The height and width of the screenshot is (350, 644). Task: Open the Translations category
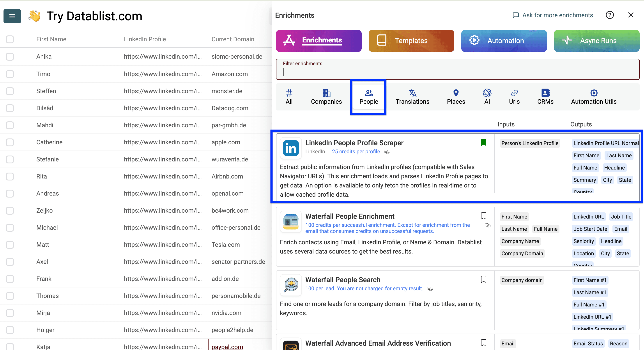point(412,97)
